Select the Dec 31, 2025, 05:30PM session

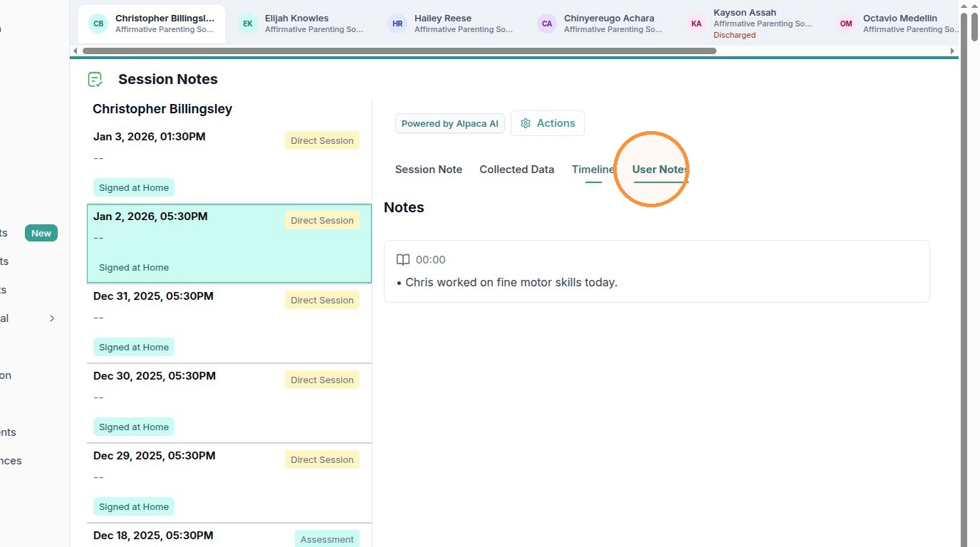(229, 323)
